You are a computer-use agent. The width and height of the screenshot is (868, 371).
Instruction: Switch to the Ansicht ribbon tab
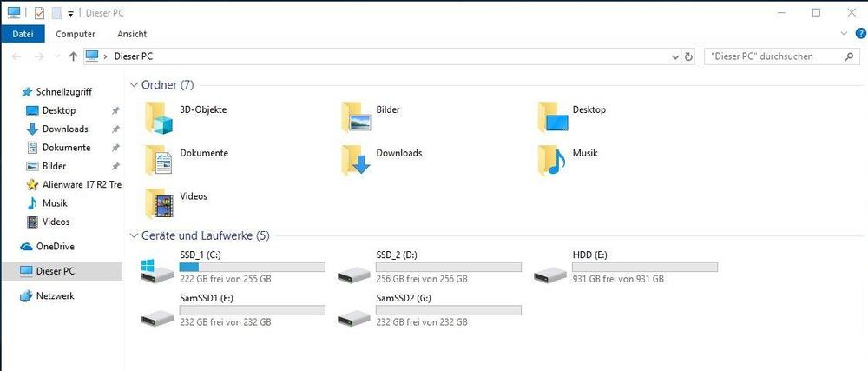(130, 34)
